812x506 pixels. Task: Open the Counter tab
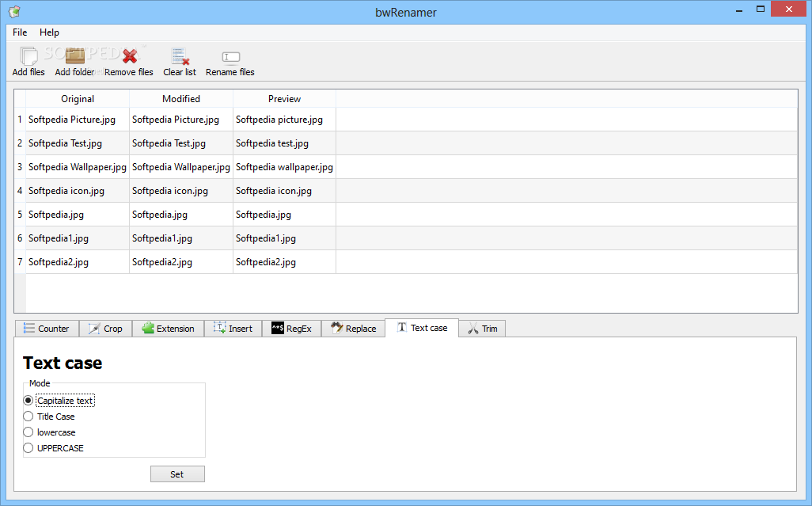point(47,329)
